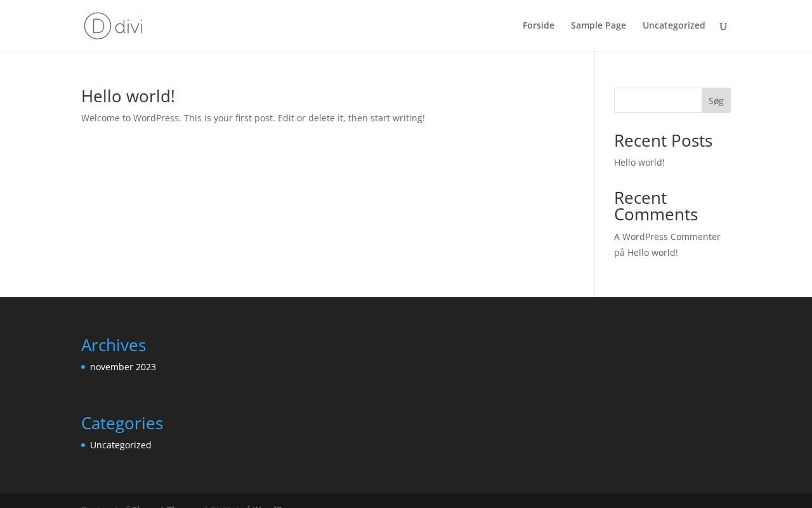Open november 2023 archive link

[123, 367]
